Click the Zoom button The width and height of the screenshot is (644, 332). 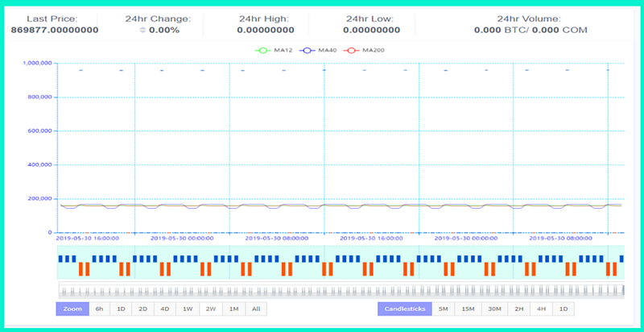72,309
